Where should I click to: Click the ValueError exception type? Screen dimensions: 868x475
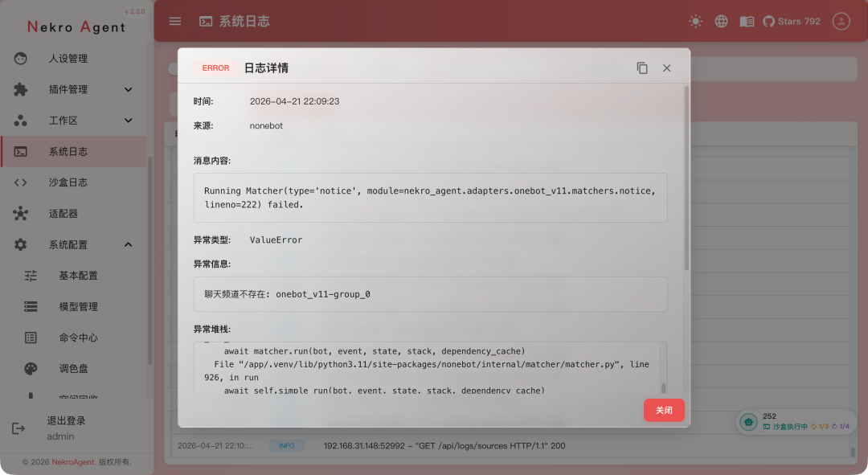tap(276, 240)
